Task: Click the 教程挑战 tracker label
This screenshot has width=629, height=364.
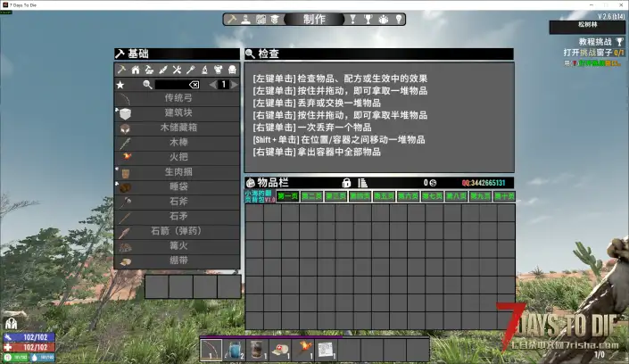Action: coord(595,42)
